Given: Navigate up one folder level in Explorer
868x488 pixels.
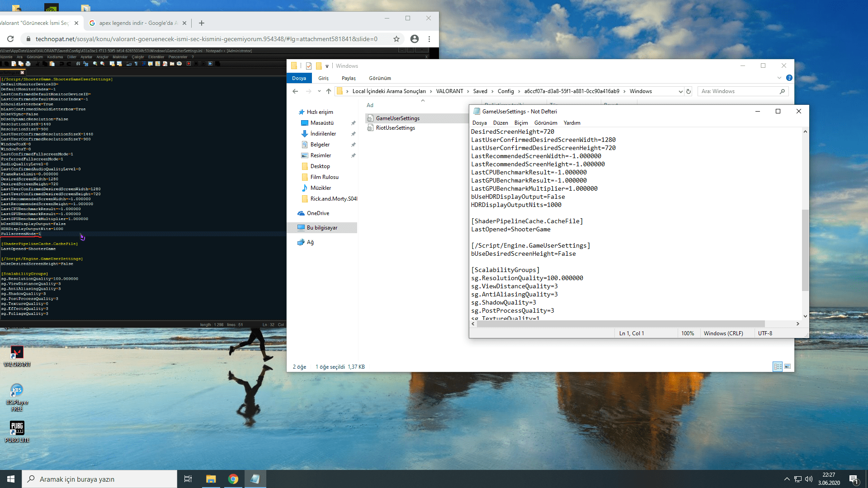Looking at the screenshot, I should click(x=329, y=91).
